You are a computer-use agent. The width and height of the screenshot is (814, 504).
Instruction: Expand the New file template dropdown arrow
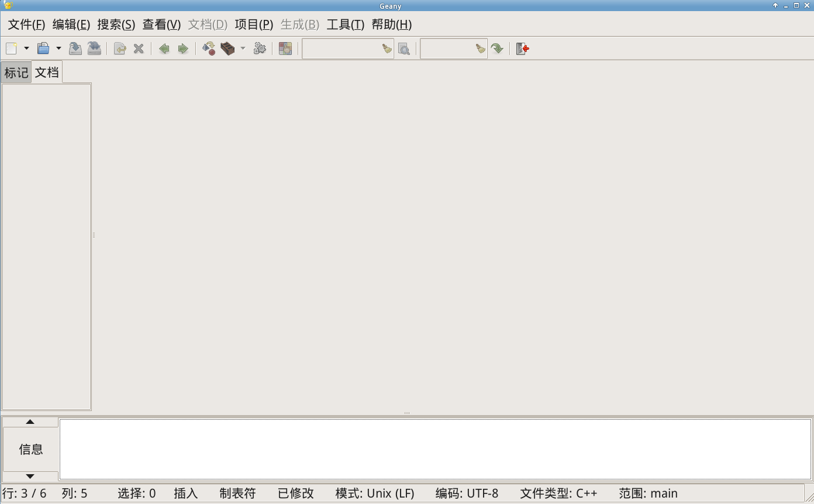pyautogui.click(x=26, y=49)
